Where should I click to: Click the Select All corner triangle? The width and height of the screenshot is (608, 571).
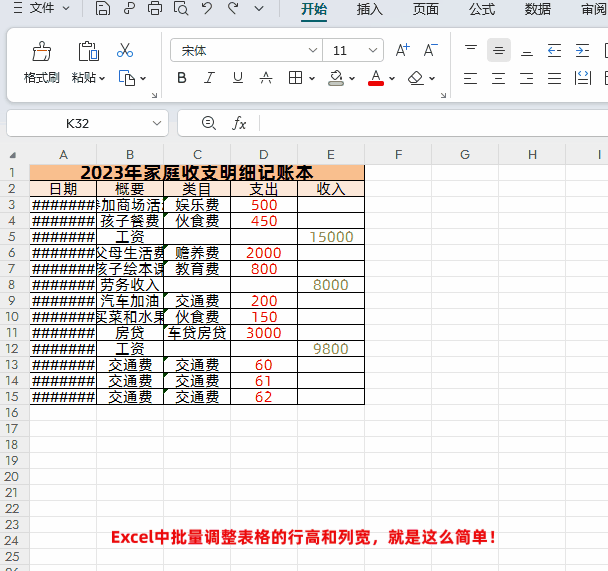coord(13,155)
